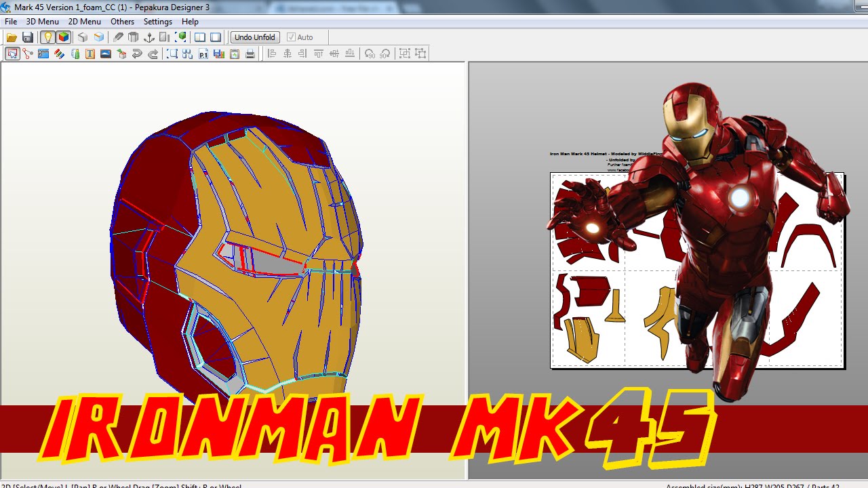868x488 pixels.
Task: Click the blue-topped cube toolbar icon
Action: point(99,37)
